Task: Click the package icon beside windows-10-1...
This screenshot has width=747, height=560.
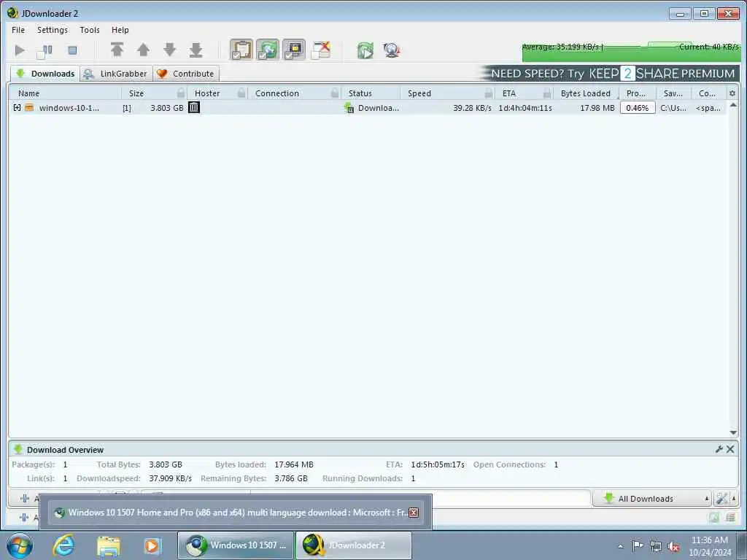Action: coord(29,108)
